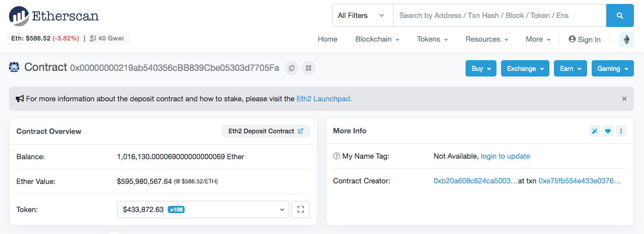
Task: Click the Ethereum diamond network icon
Action: coord(627,39)
